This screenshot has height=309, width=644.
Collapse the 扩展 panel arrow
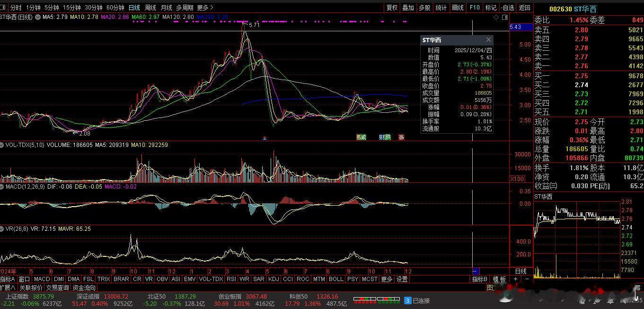(x=13, y=288)
